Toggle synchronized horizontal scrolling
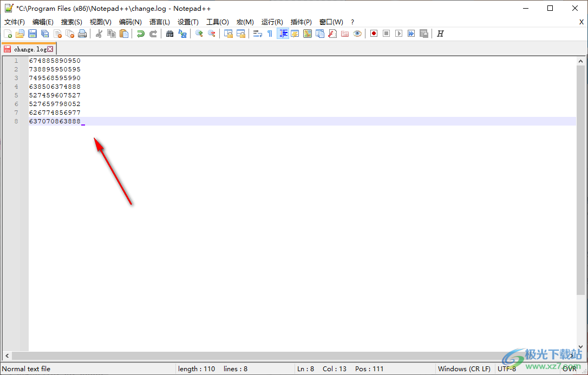The width and height of the screenshot is (588, 375). coord(241,34)
